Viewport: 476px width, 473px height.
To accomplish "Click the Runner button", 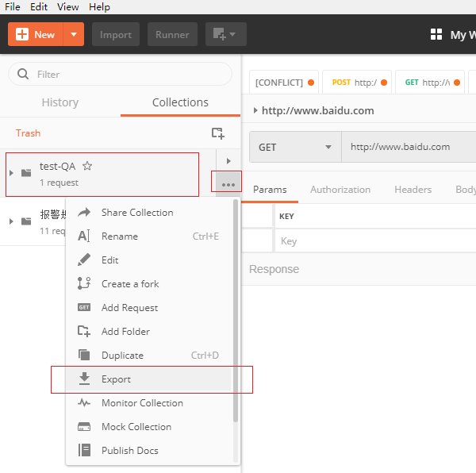I will 172,35.
